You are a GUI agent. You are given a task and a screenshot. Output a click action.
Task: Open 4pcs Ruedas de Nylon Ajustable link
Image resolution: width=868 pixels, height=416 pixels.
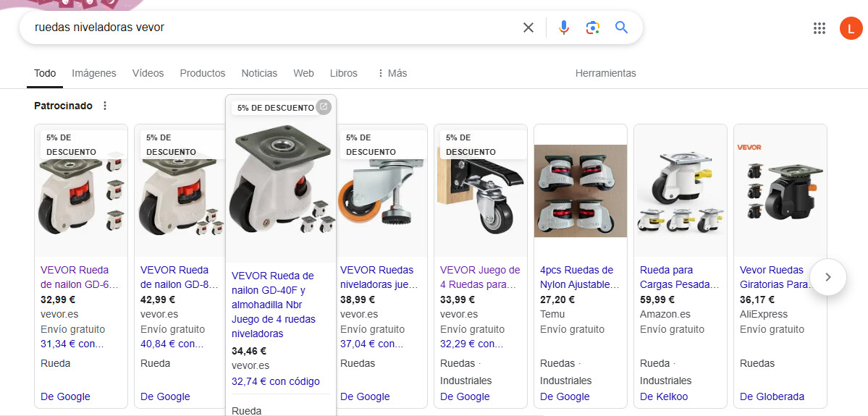[580, 277]
